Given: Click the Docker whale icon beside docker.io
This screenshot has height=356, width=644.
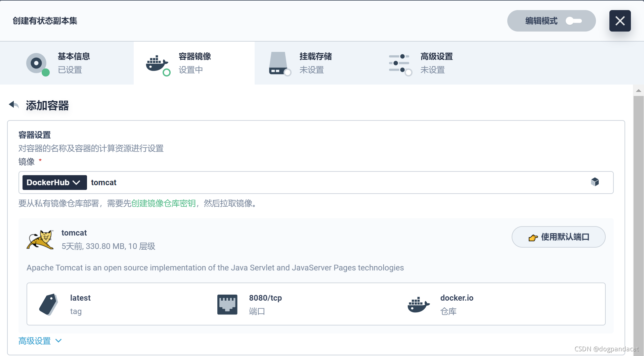Looking at the screenshot, I should [419, 305].
